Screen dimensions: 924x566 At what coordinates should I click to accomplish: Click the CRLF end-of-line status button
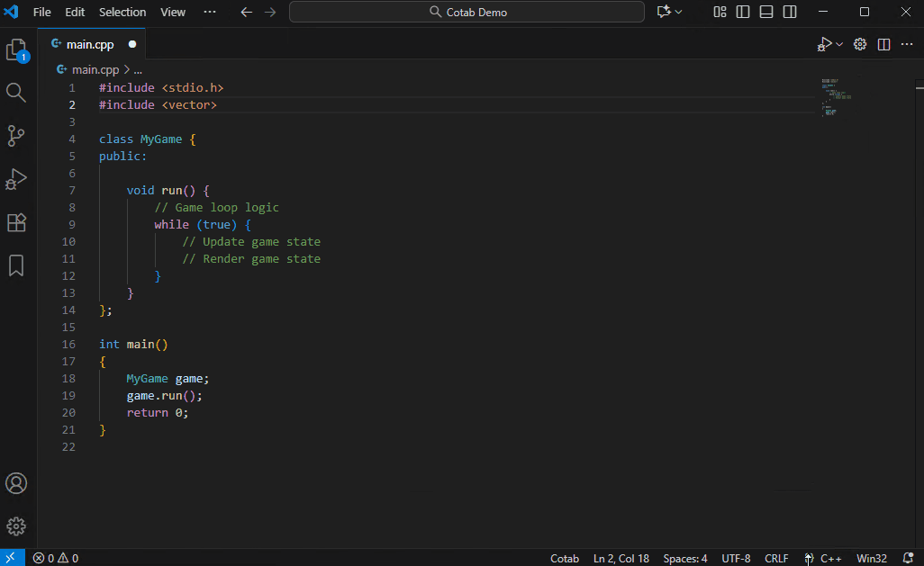(776, 558)
